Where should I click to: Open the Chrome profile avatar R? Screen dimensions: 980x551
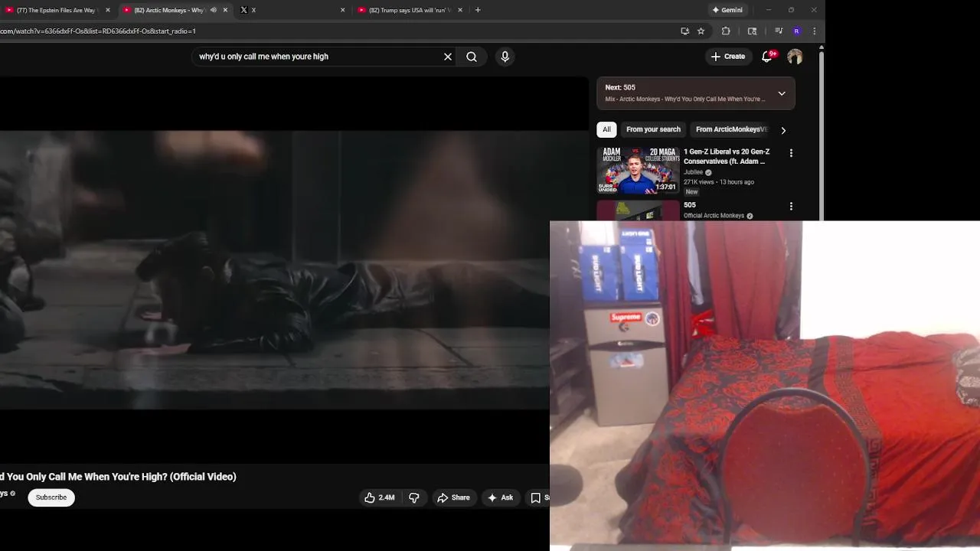(797, 31)
